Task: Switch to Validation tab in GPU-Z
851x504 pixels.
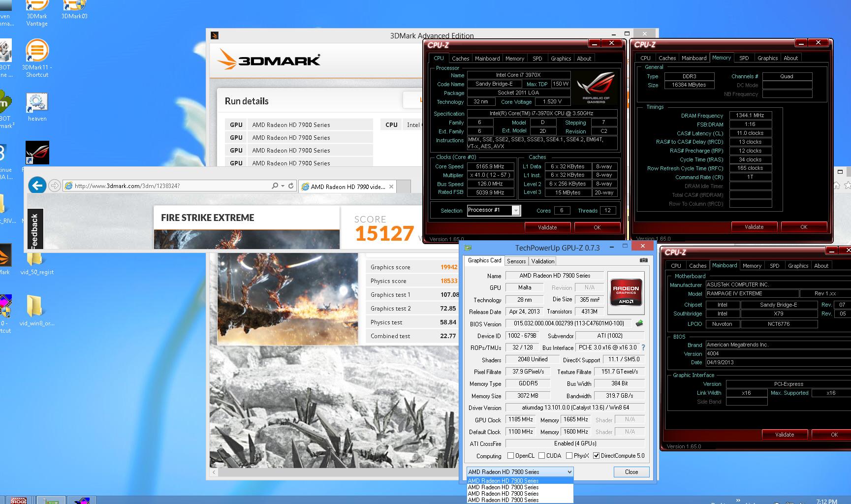Action: pos(543,261)
